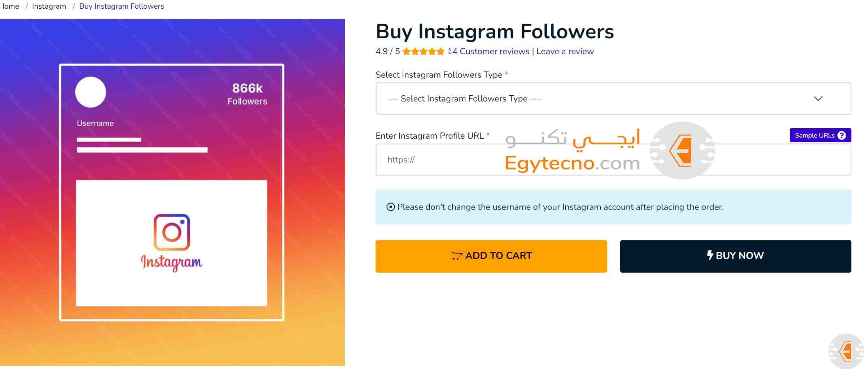Click the five-star rating icons
This screenshot has height=373, width=868.
tap(423, 52)
